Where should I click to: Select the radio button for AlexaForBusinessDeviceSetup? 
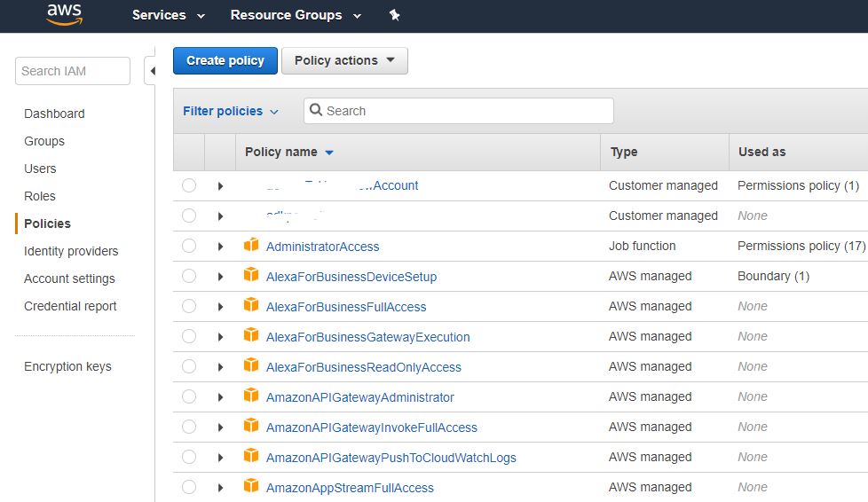[x=189, y=276]
